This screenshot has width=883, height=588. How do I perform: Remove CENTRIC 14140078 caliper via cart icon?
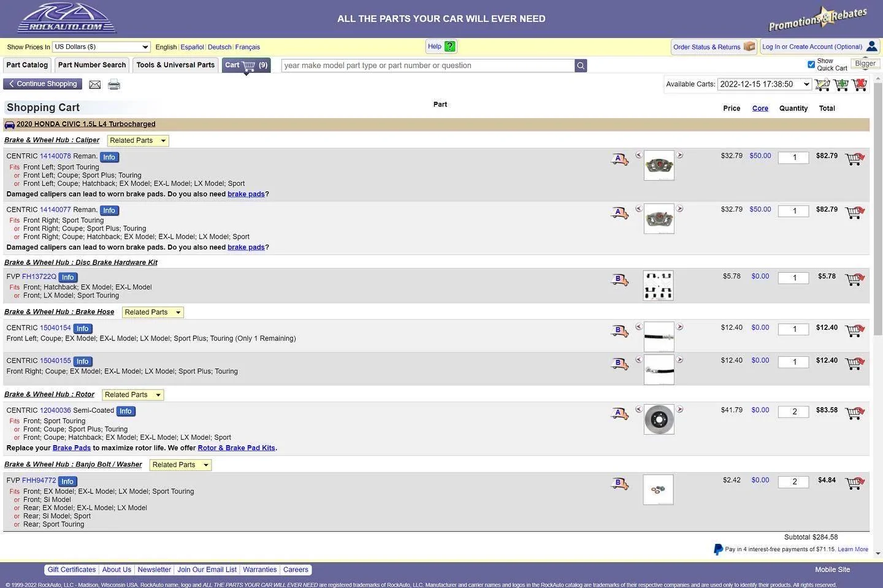click(855, 159)
